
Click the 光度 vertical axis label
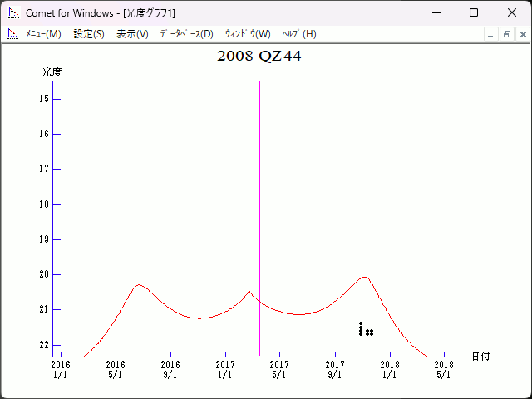(x=52, y=72)
